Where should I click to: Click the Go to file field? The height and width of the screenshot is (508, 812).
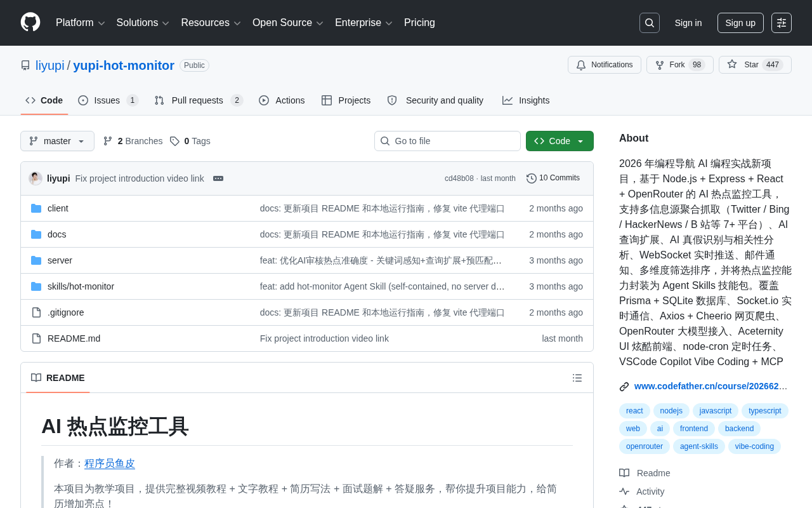pos(447,141)
